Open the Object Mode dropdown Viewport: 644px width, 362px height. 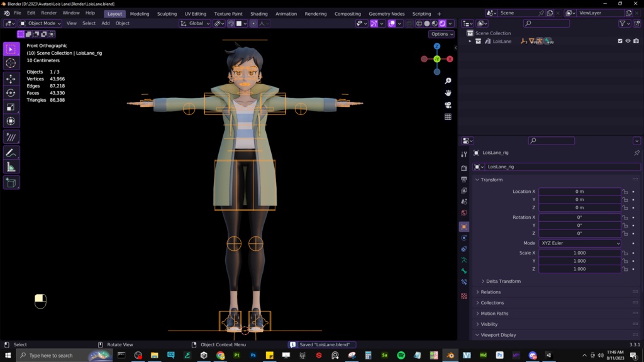[x=41, y=23]
